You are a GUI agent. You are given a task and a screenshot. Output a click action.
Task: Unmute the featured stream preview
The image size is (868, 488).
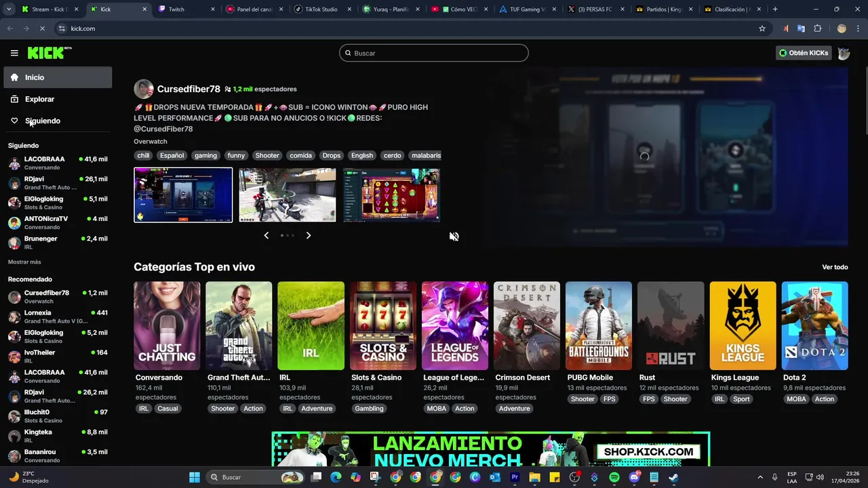pos(454,237)
